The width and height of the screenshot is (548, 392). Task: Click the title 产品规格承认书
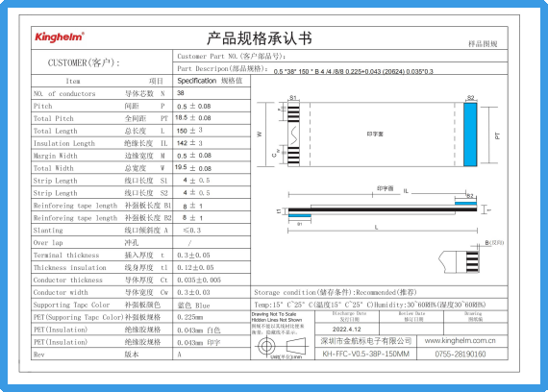coord(260,38)
